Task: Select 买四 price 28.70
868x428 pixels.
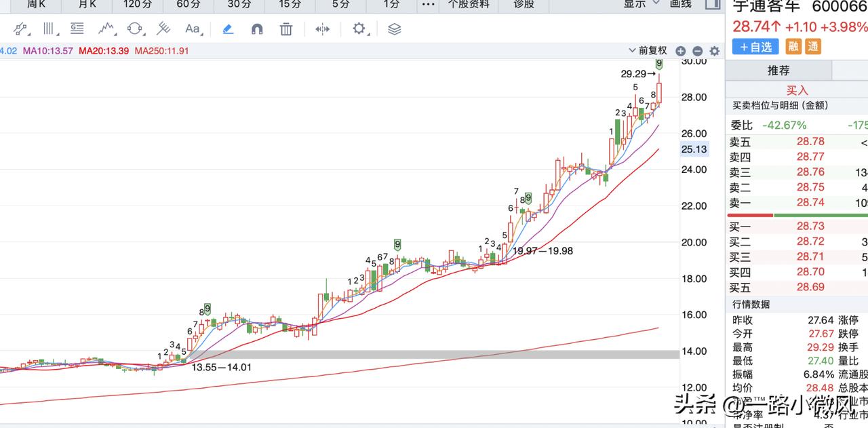Action: click(x=810, y=272)
